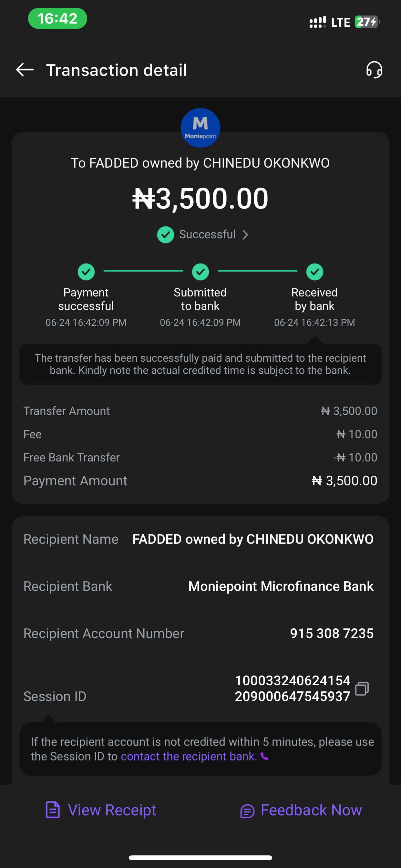Open Feedback Now

tap(311, 810)
